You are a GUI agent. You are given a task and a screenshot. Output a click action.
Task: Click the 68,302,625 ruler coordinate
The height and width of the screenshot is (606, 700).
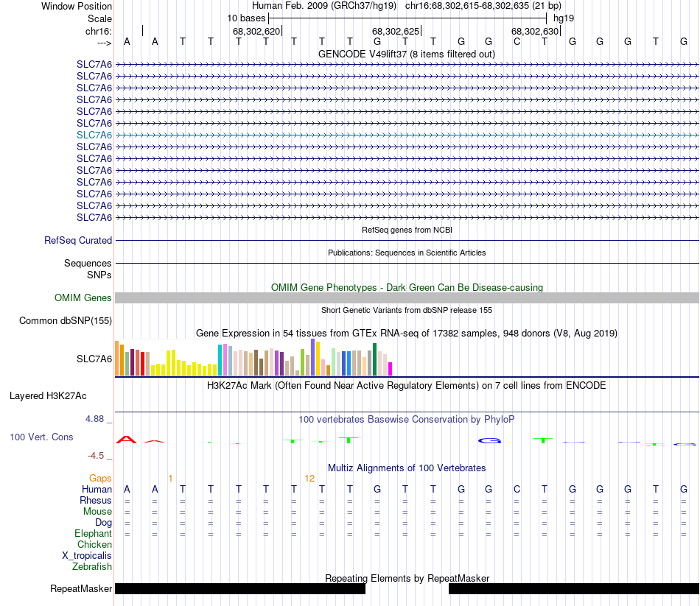coord(396,31)
